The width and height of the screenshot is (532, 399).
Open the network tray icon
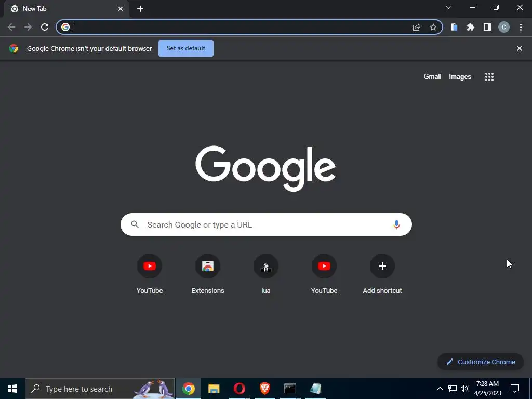(453, 389)
